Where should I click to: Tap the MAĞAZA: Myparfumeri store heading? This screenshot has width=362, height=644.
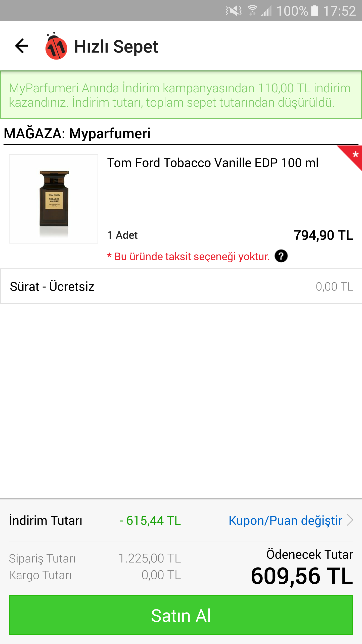click(x=77, y=133)
